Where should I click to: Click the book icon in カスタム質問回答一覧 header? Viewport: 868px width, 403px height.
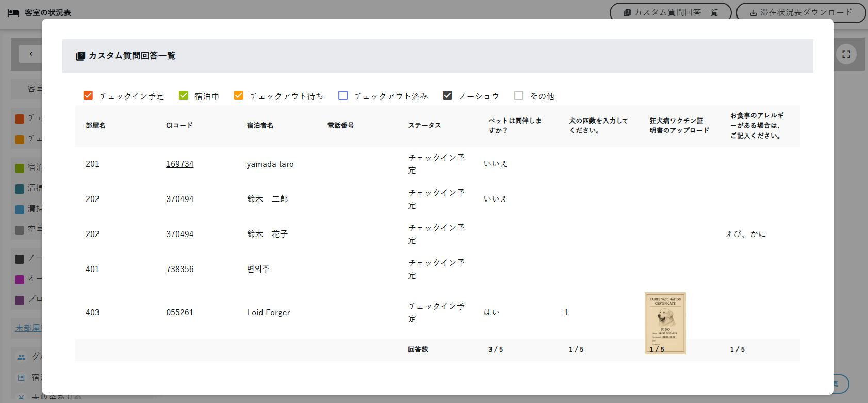(x=80, y=56)
